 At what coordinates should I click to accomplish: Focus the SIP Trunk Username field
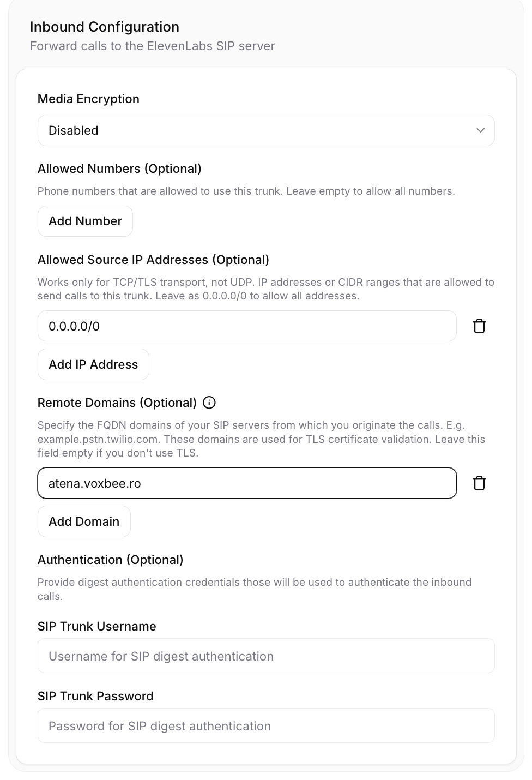265,656
